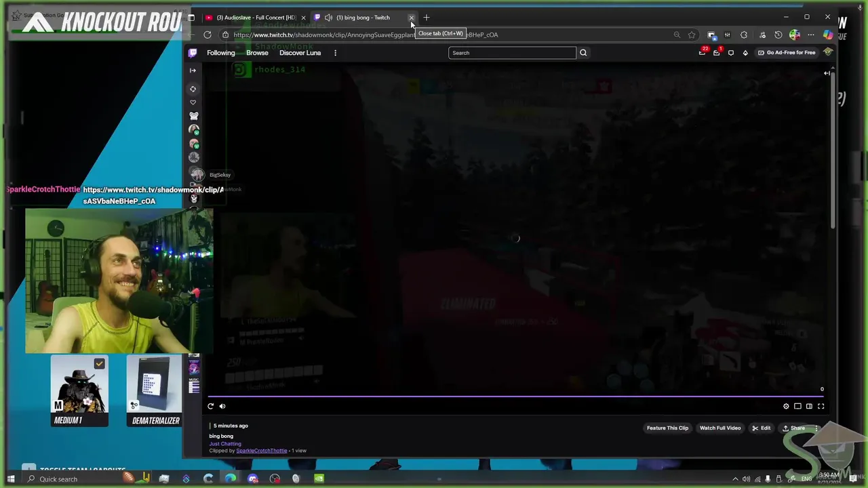This screenshot has width=868, height=488.
Task: Open the Browse page
Action: click(x=257, y=53)
